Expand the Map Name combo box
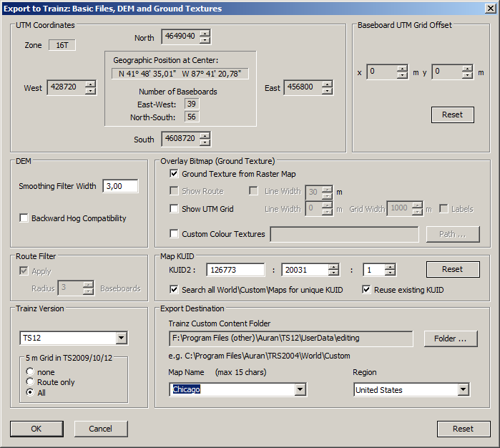The height and width of the screenshot is (448, 500). (300, 389)
